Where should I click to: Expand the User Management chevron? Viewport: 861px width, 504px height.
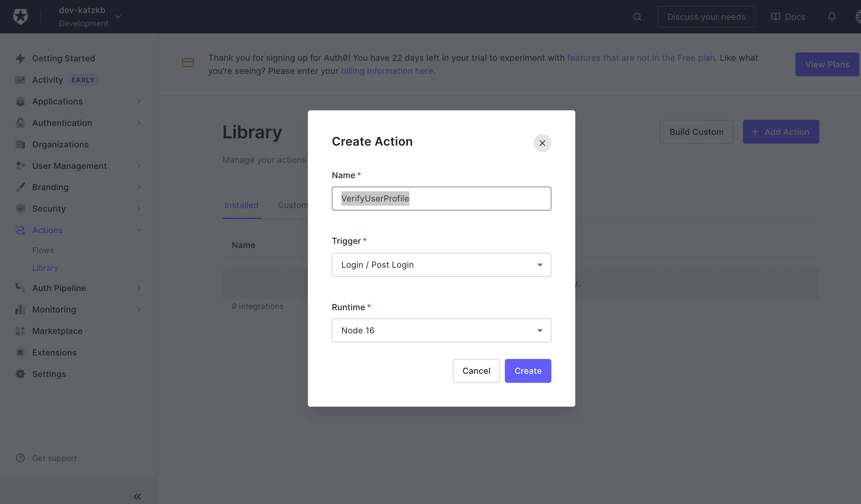click(139, 166)
